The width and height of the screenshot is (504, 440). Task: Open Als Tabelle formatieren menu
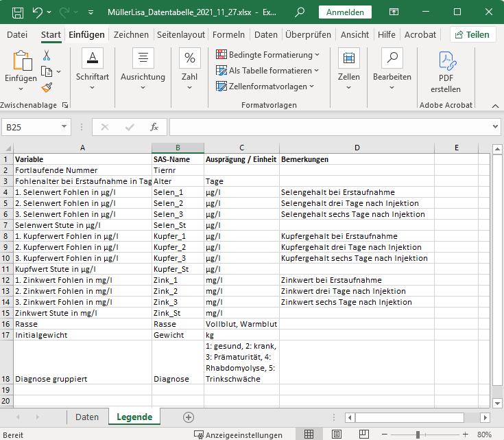coord(267,71)
